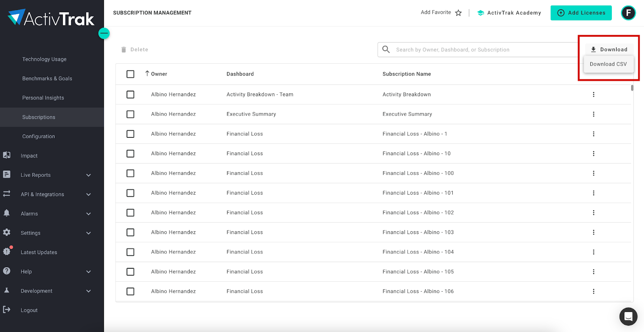The width and height of the screenshot is (644, 332).
Task: Click the ActivTrak logo
Action: click(51, 17)
